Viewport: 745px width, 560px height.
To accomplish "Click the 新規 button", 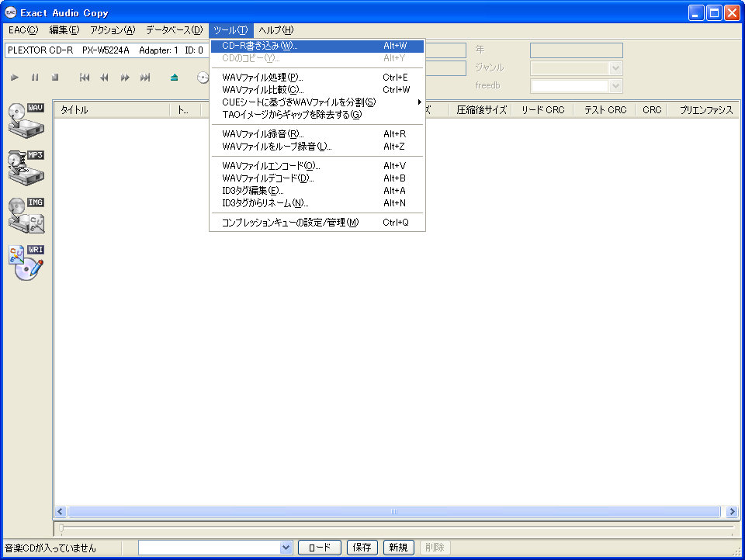I will (x=399, y=548).
